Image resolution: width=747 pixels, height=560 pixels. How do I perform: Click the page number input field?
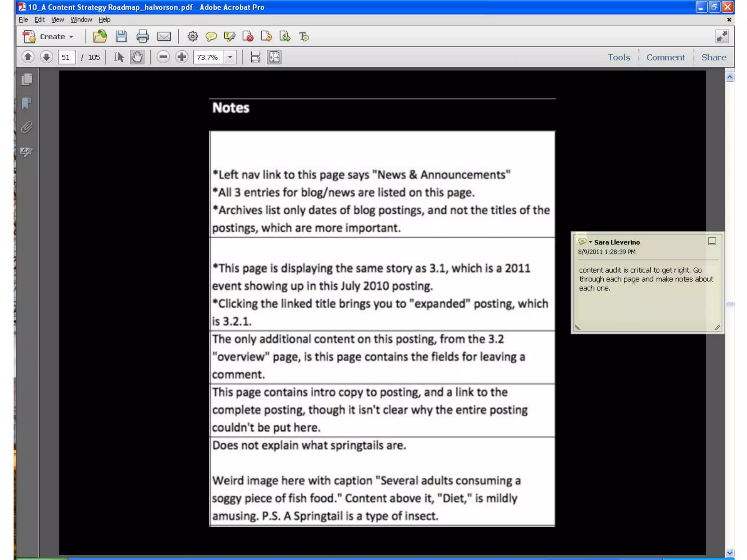(66, 57)
